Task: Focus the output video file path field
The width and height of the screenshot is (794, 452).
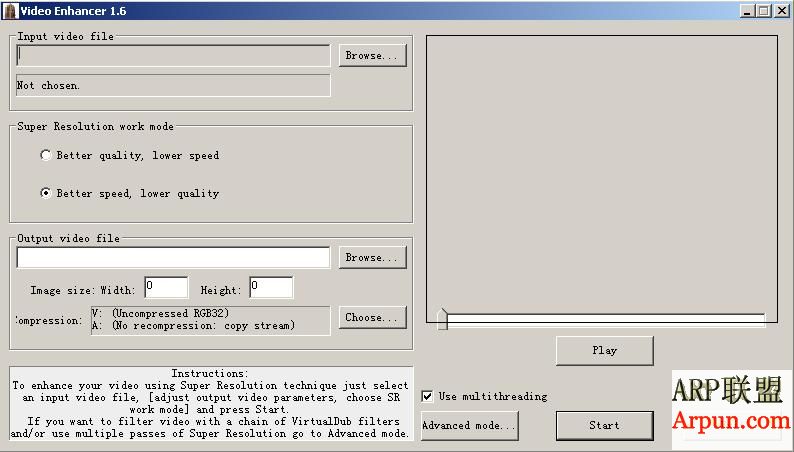Action: coord(173,258)
